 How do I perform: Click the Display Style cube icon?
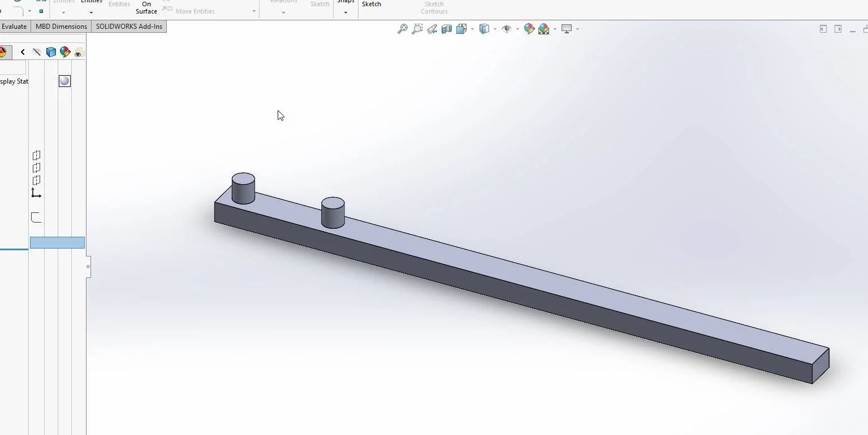click(484, 29)
